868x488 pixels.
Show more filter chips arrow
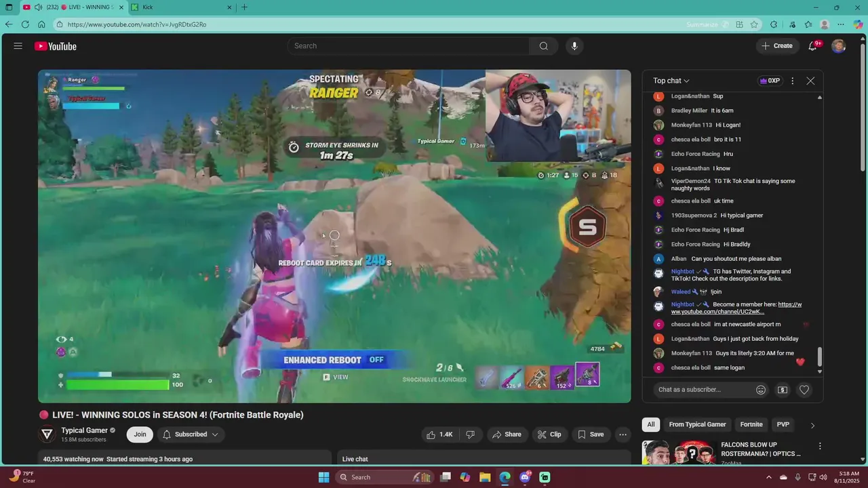[812, 425]
